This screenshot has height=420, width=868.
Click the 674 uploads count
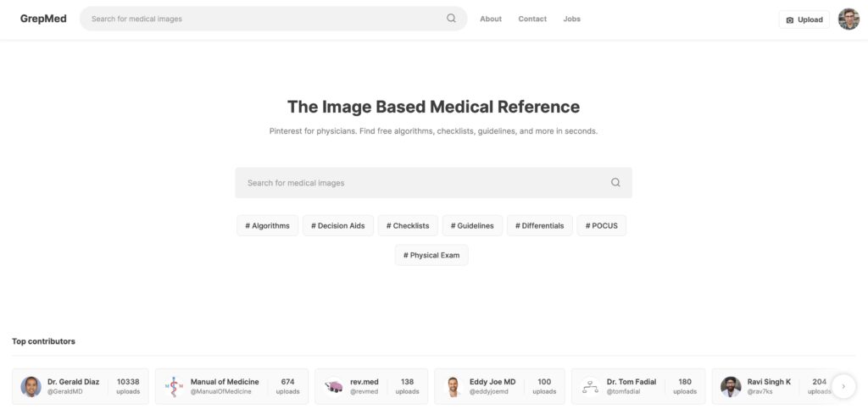(x=288, y=386)
